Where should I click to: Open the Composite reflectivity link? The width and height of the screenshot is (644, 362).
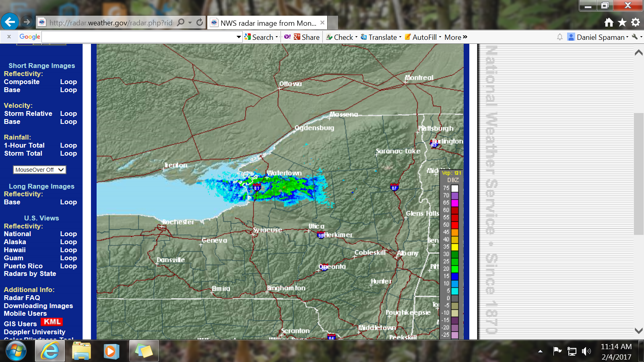click(22, 82)
